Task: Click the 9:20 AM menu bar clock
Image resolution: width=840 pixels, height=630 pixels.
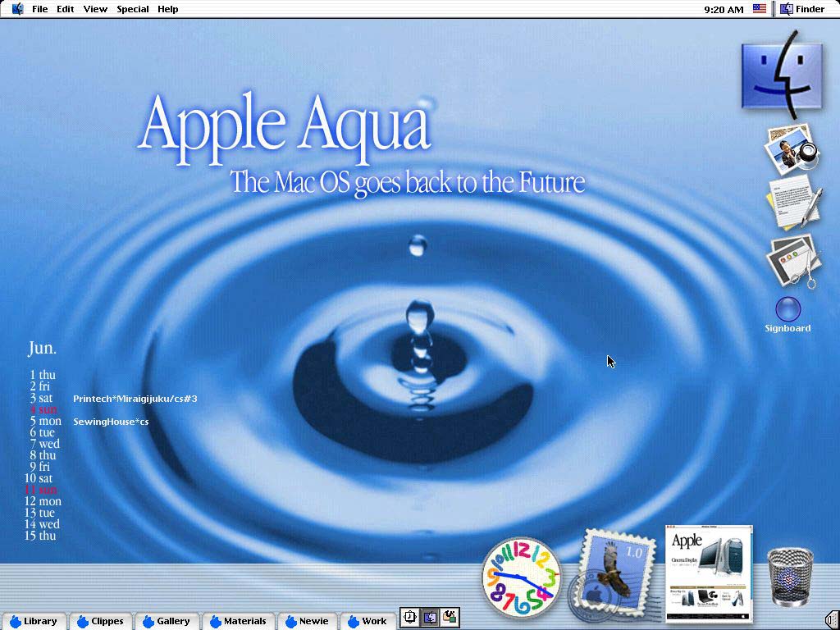Action: [x=724, y=10]
